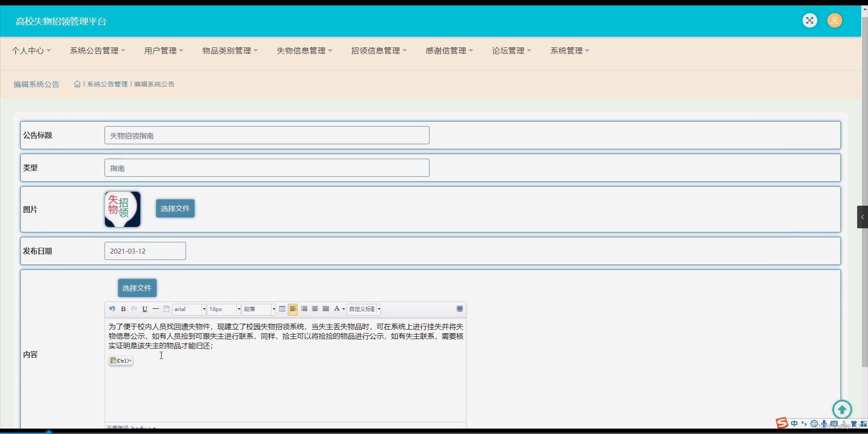Image resolution: width=868 pixels, height=434 pixels.
Task: Center align the editor text
Action: click(x=315, y=309)
